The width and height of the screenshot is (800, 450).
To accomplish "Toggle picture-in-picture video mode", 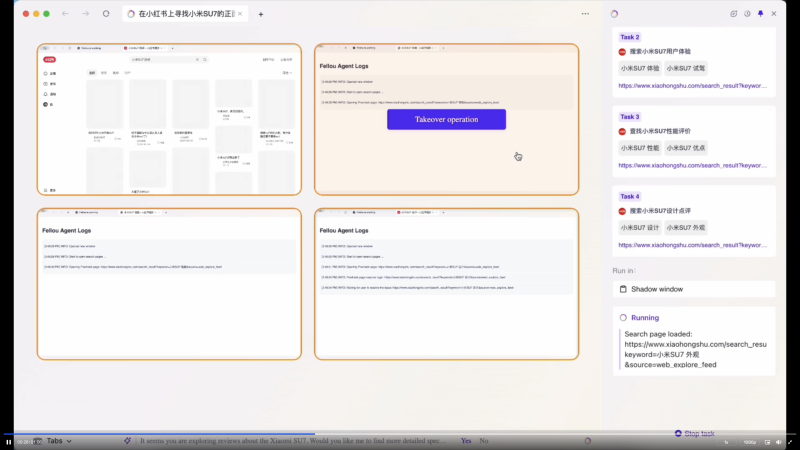I will (x=767, y=442).
